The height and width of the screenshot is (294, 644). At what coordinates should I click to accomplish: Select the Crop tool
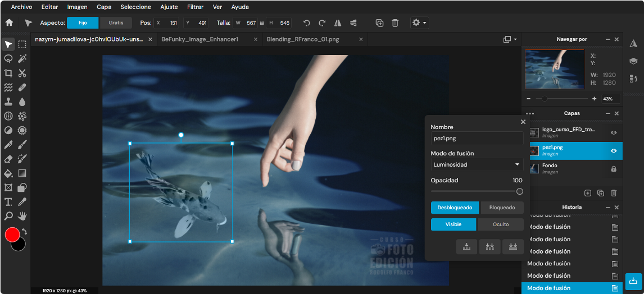8,73
